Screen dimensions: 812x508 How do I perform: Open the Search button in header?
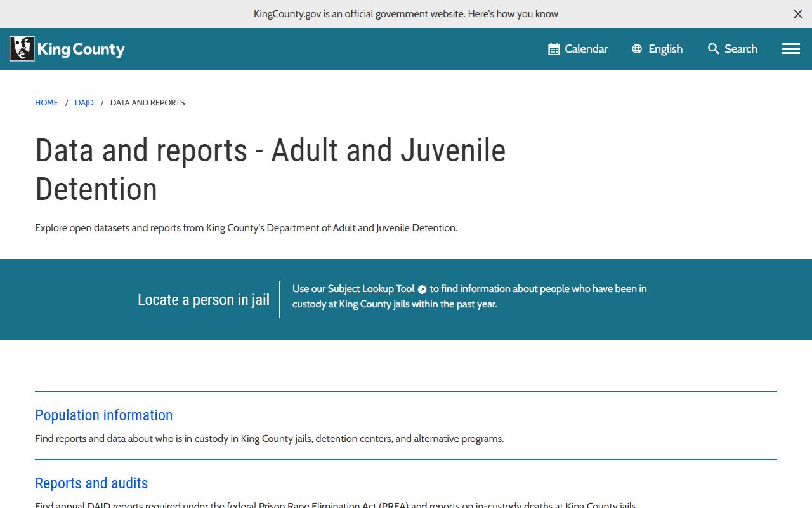(733, 49)
